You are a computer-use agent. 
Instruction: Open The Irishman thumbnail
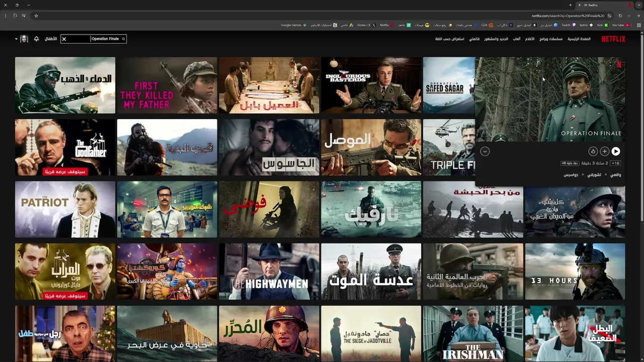coord(473,334)
